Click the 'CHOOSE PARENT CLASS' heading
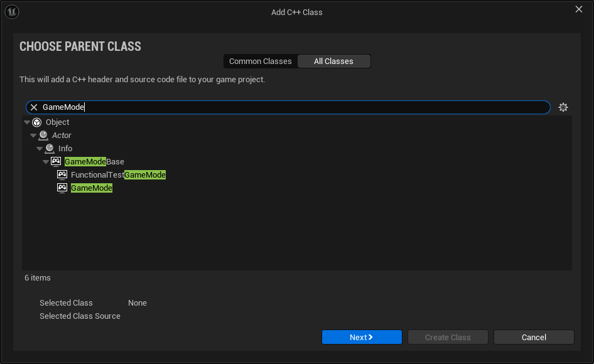Viewport: 594px width, 364px height. tap(80, 46)
